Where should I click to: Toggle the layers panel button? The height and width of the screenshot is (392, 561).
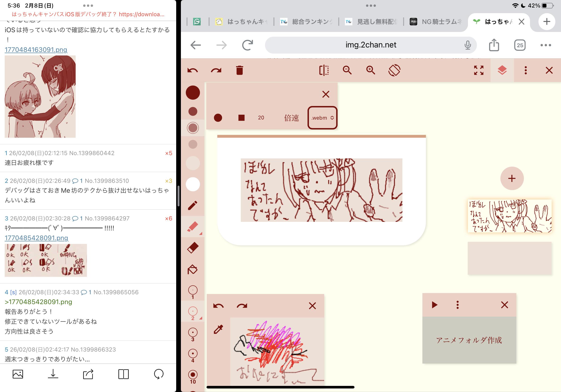tap(502, 70)
